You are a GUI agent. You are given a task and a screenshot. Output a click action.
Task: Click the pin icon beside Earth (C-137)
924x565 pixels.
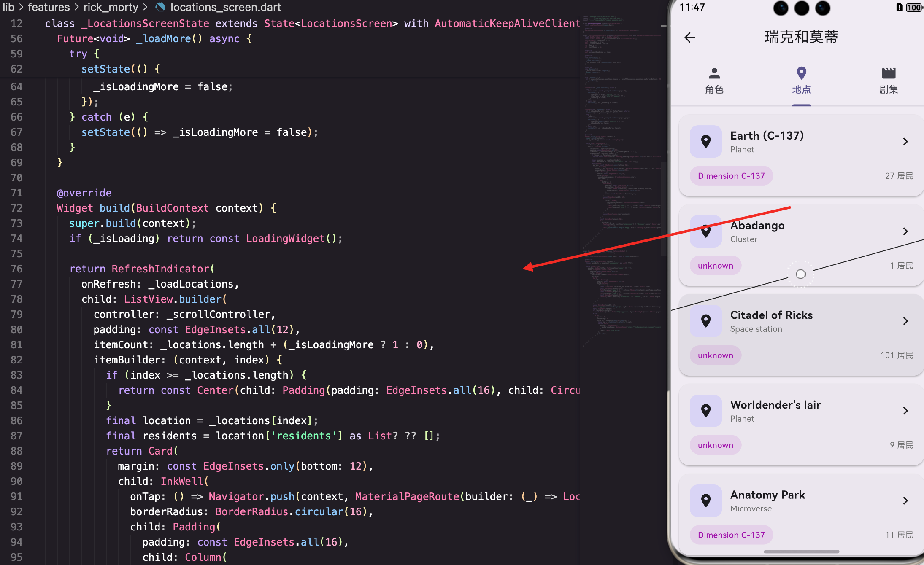coord(705,142)
